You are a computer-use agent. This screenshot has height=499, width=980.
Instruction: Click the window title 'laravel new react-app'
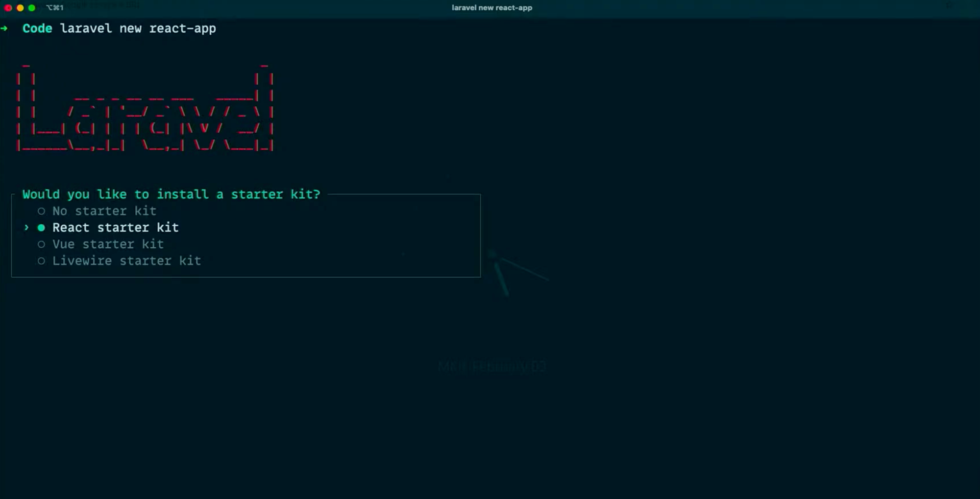(491, 8)
